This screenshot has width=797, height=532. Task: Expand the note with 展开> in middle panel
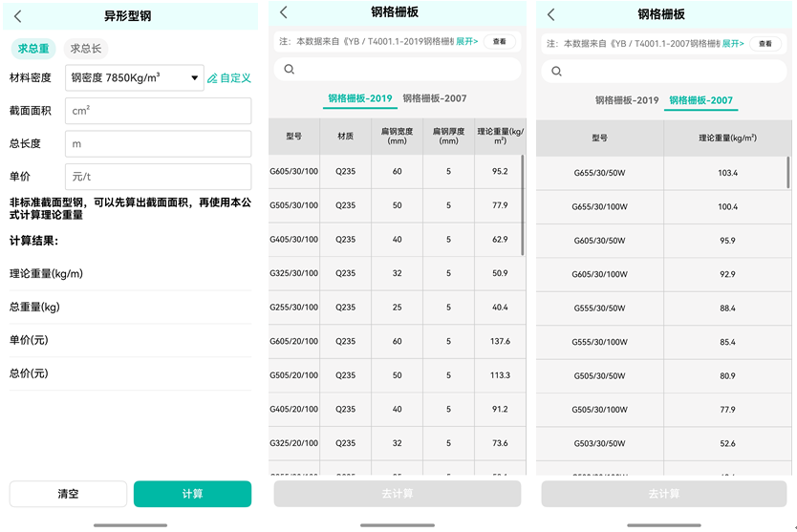[466, 42]
